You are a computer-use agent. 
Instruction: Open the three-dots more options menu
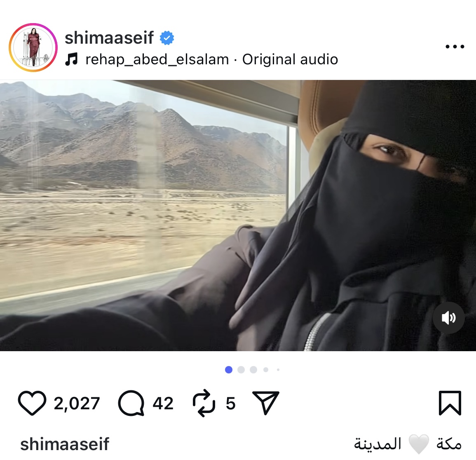pos(455,47)
